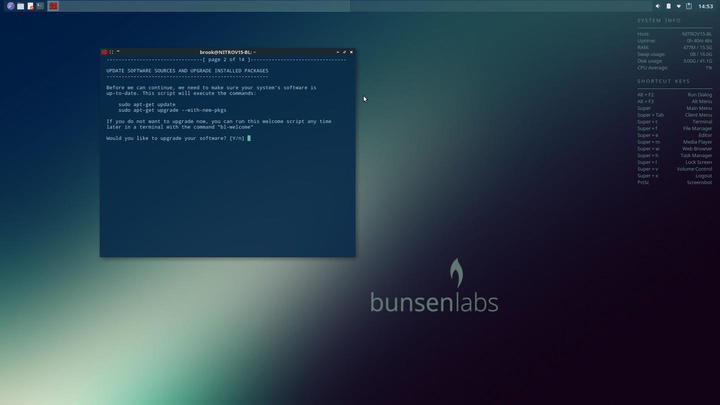This screenshot has height=405, width=720.
Task: Click the 'page 2 of 14' header
Action: (227, 60)
